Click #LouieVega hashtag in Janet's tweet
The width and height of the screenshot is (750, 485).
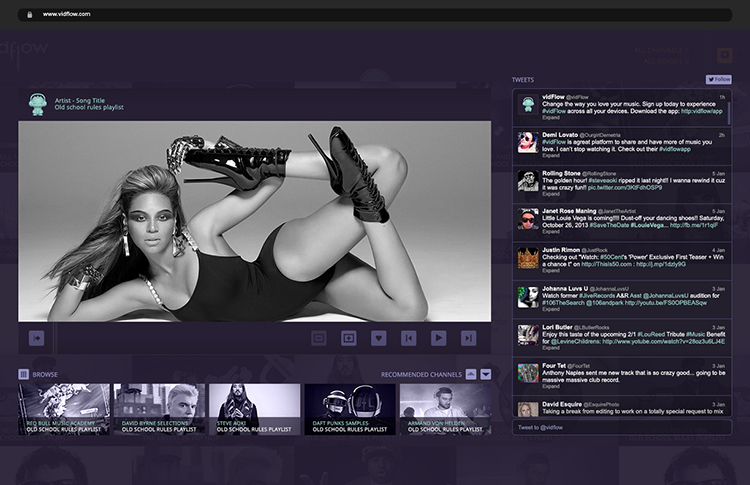pyautogui.click(x=648, y=225)
